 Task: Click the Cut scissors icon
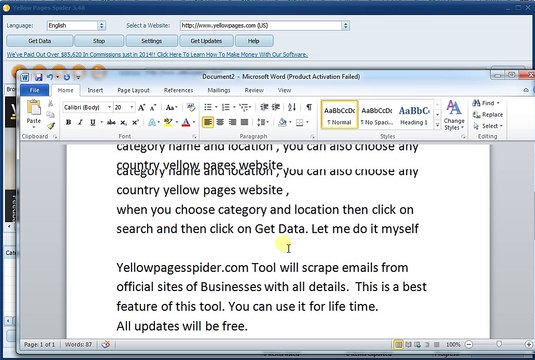click(50, 103)
